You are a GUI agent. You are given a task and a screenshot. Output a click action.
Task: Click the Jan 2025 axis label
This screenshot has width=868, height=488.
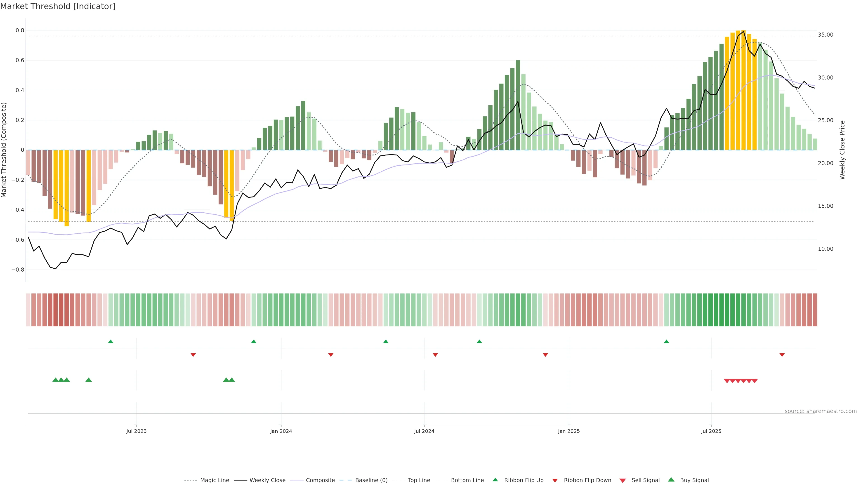(x=568, y=431)
